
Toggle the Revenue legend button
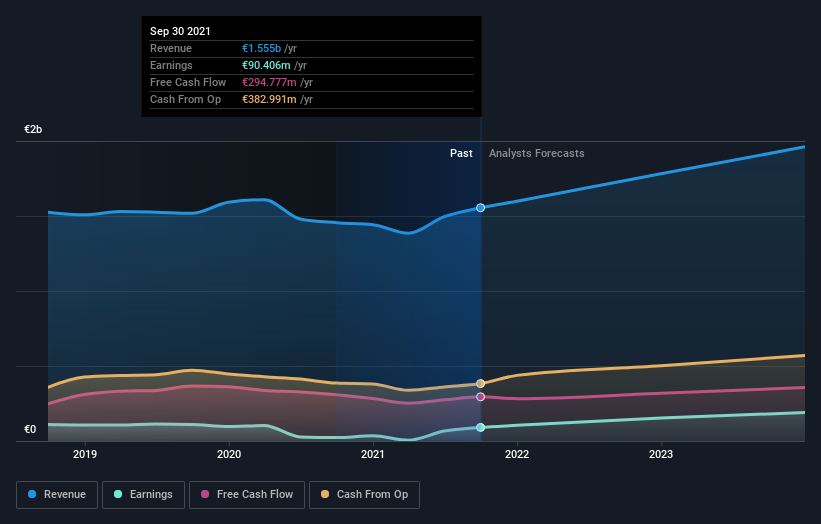[57, 495]
